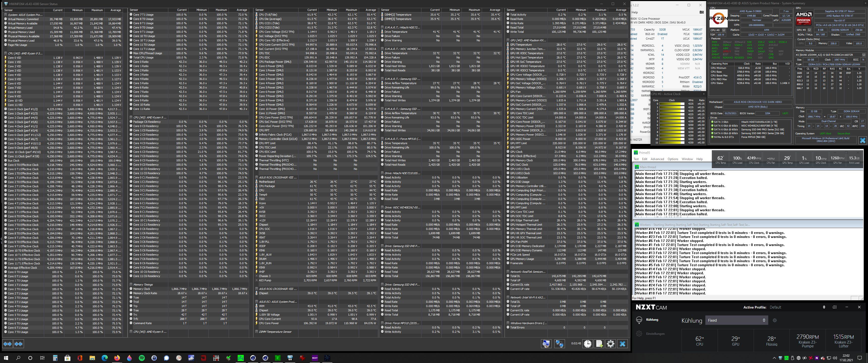The width and height of the screenshot is (868, 363).
Task: Open Active Profile selector arrows in NZXT CAM
Action: pos(824,307)
